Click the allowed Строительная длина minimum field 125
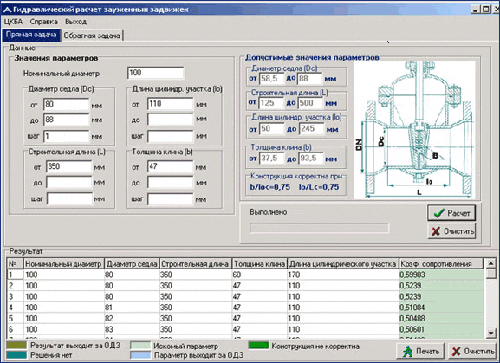The image size is (500, 363). coord(271,103)
